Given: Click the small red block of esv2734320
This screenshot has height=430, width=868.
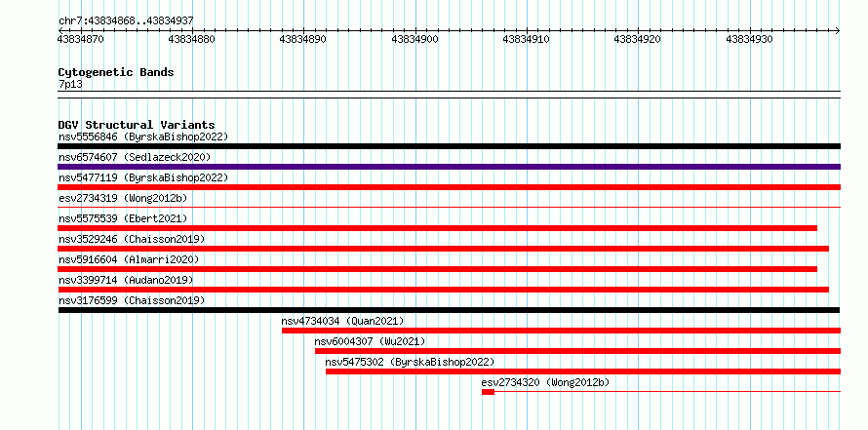Looking at the screenshot, I should 488,392.
